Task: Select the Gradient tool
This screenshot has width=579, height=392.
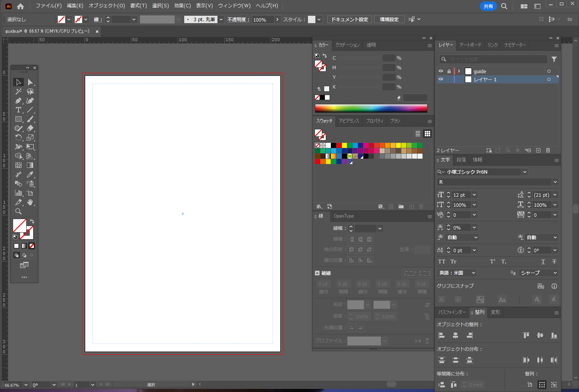Action: [30, 165]
